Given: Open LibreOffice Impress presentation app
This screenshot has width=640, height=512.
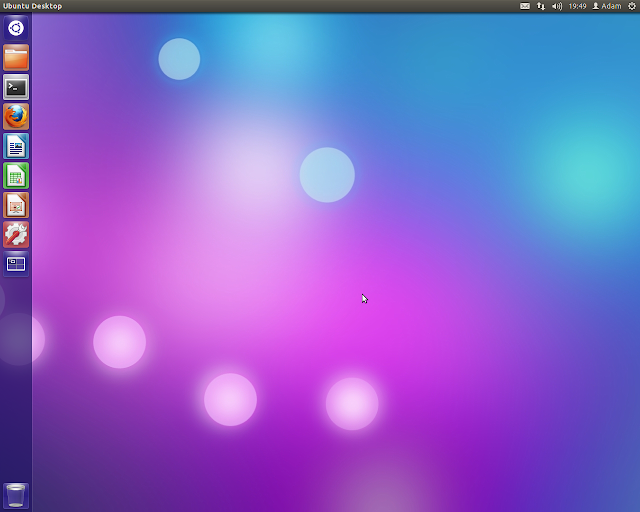Looking at the screenshot, I should tap(16, 205).
